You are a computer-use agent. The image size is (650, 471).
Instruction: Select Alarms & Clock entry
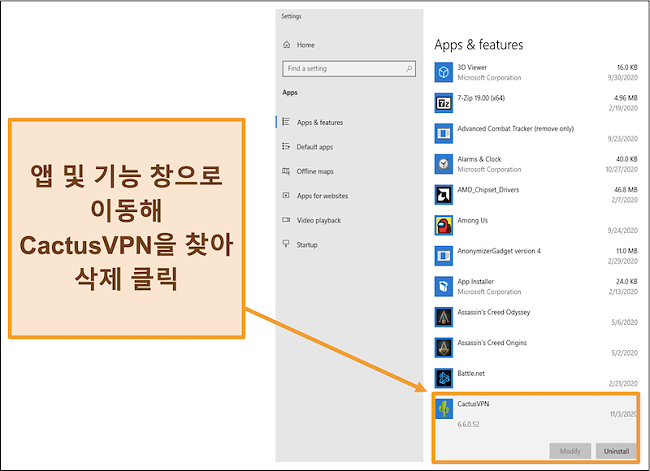(479, 159)
